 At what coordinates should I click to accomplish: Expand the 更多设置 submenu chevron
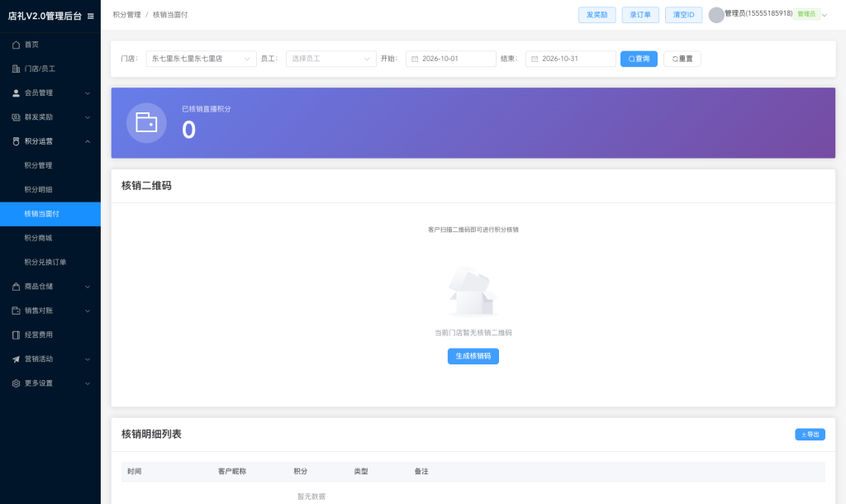(x=88, y=383)
